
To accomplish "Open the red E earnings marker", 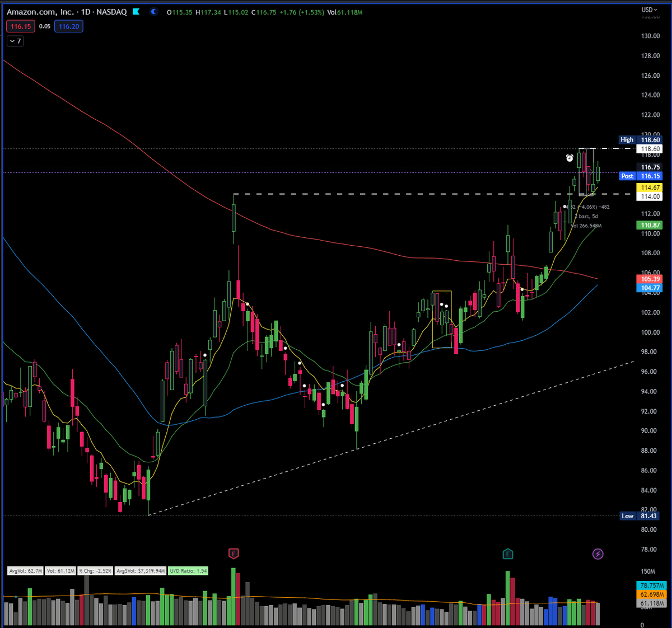I will pyautogui.click(x=234, y=554).
